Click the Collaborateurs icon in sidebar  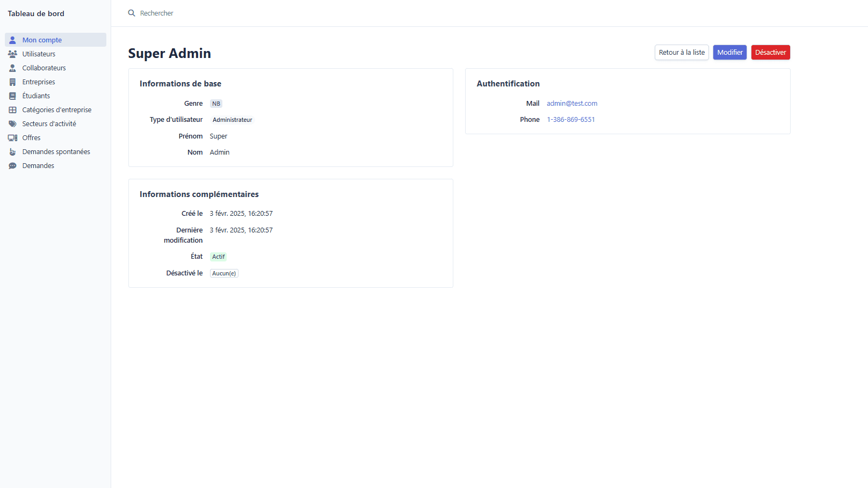tap(12, 68)
